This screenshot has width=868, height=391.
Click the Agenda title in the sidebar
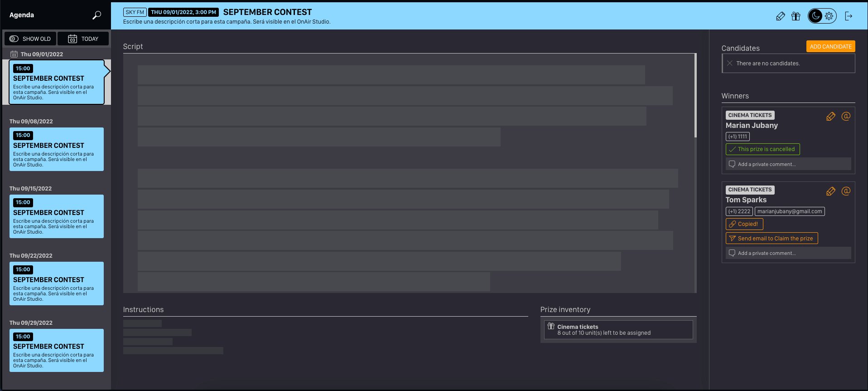click(22, 15)
